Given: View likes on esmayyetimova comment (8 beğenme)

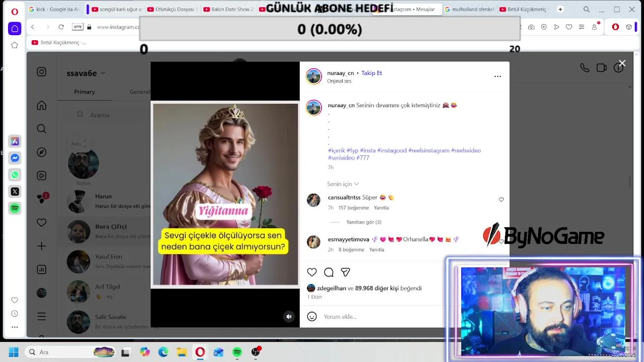Looking at the screenshot, I should click(351, 250).
